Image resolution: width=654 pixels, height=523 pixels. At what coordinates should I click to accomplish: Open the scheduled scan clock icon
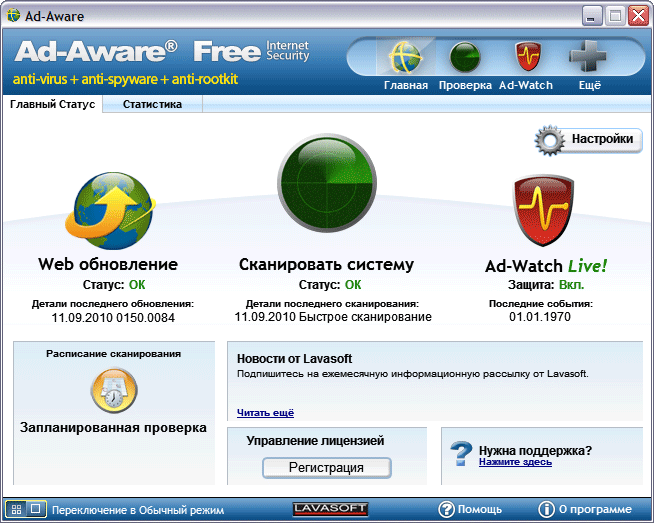point(114,390)
